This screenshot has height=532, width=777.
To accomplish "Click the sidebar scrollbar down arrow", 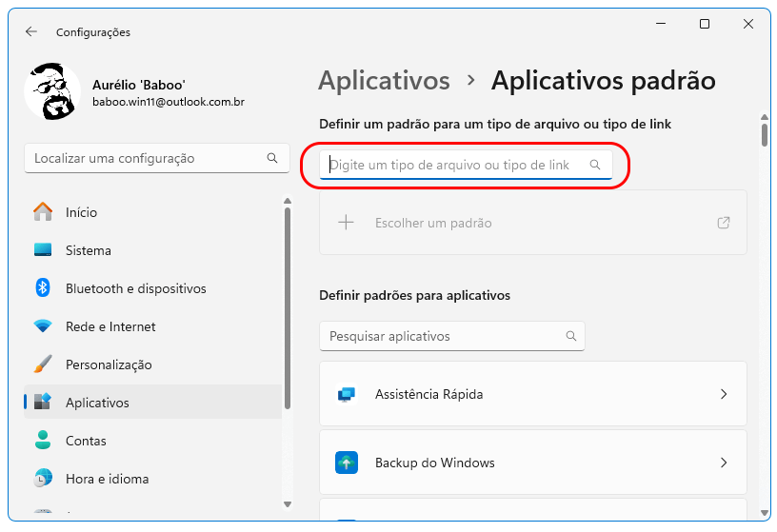I will point(288,504).
